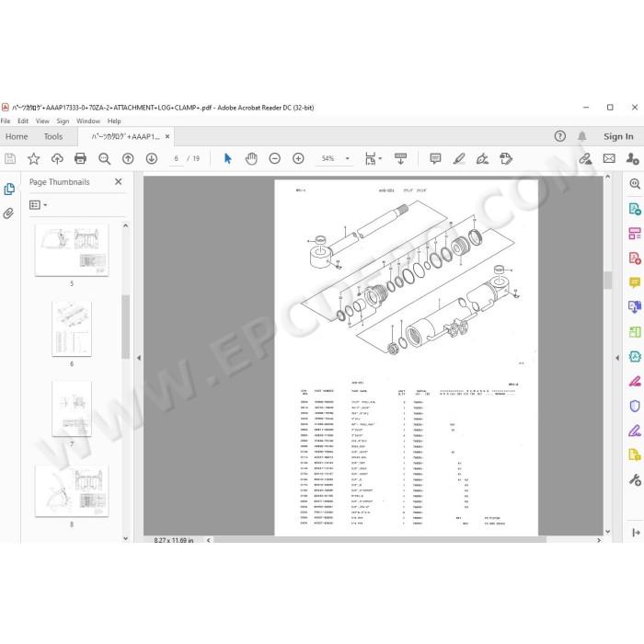644x644 pixels.
Task: Open the thumbnail options dropdown
Action: coord(39,204)
